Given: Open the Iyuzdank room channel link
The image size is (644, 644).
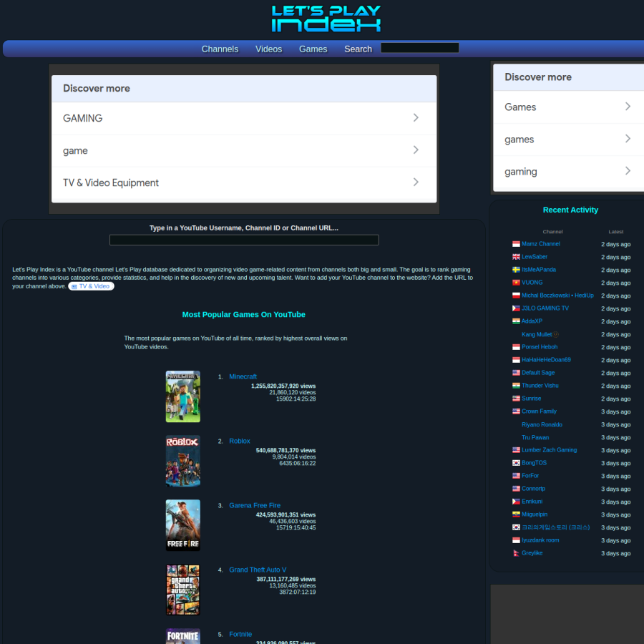Looking at the screenshot, I should tap(540, 540).
